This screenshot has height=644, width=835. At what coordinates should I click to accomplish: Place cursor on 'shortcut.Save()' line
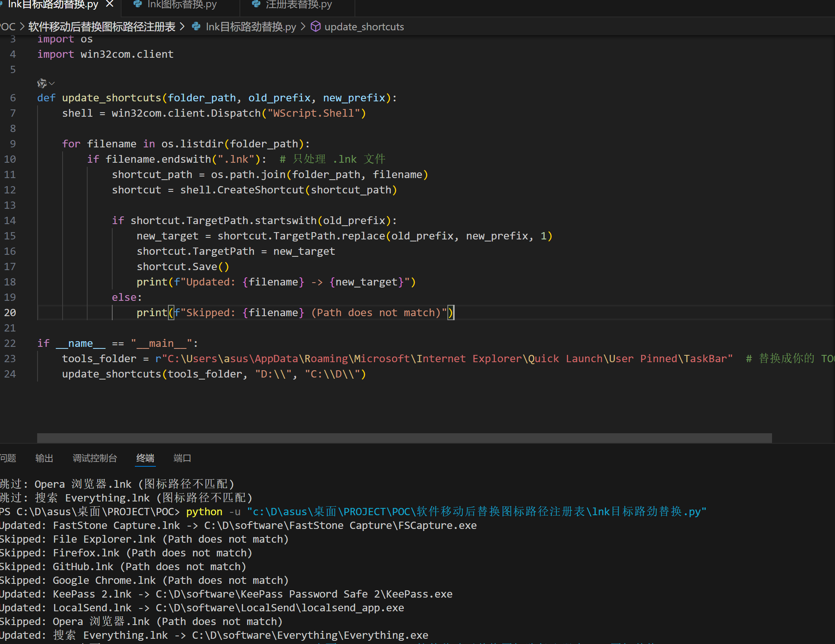[x=183, y=266]
